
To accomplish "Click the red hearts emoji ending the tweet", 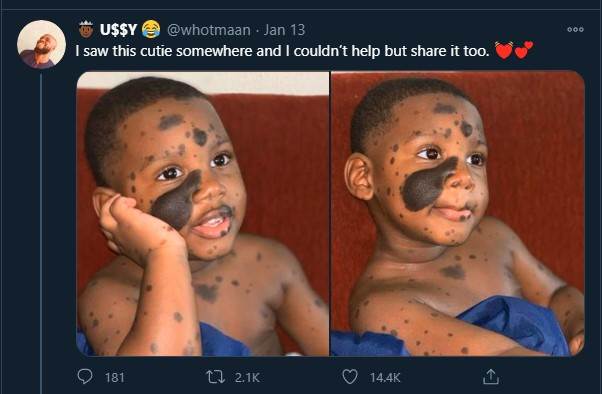I will 514,50.
